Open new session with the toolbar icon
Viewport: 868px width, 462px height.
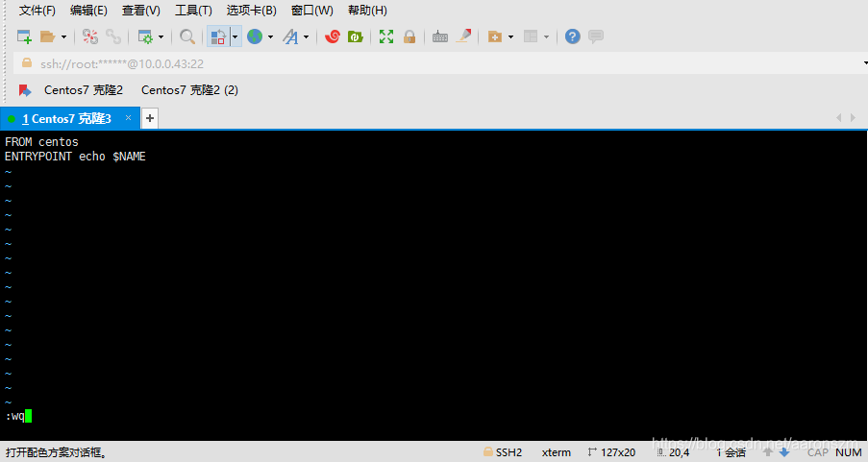click(x=24, y=36)
